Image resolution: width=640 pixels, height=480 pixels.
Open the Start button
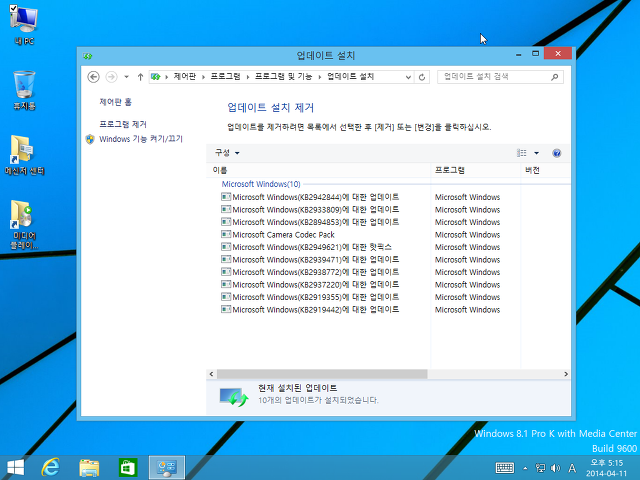pyautogui.click(x=16, y=468)
